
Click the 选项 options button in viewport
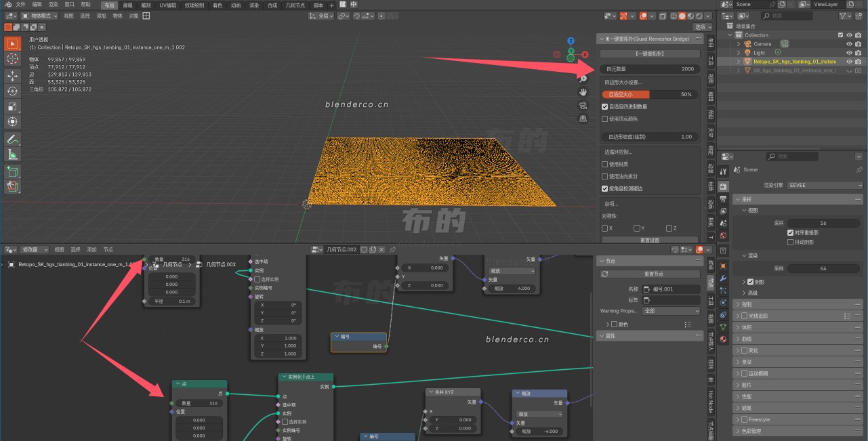point(703,27)
